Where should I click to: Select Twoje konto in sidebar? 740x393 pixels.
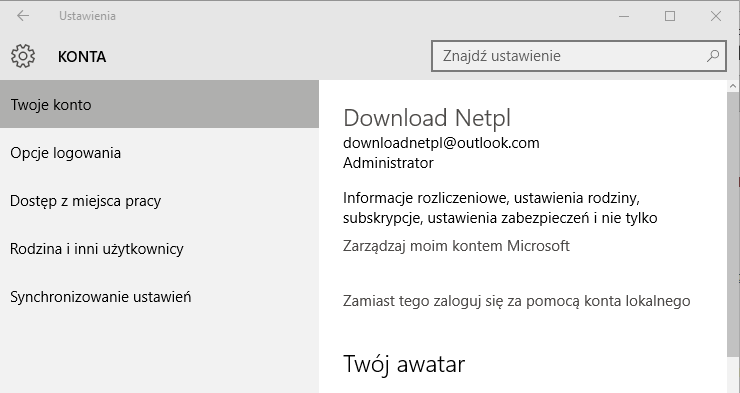click(160, 104)
